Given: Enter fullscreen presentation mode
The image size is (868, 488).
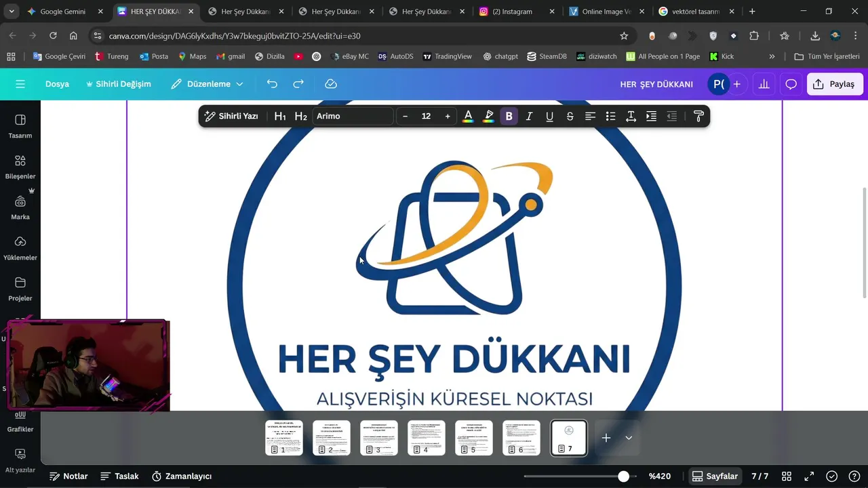Looking at the screenshot, I should pos(809,476).
